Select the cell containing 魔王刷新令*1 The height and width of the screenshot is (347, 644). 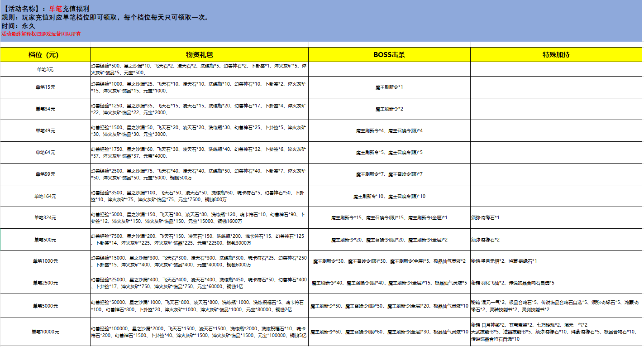tap(389, 87)
